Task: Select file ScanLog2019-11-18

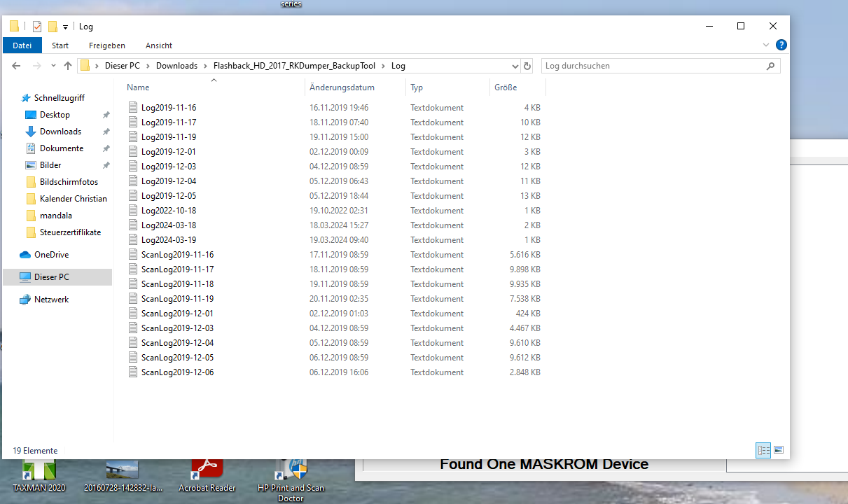Action: [x=177, y=284]
